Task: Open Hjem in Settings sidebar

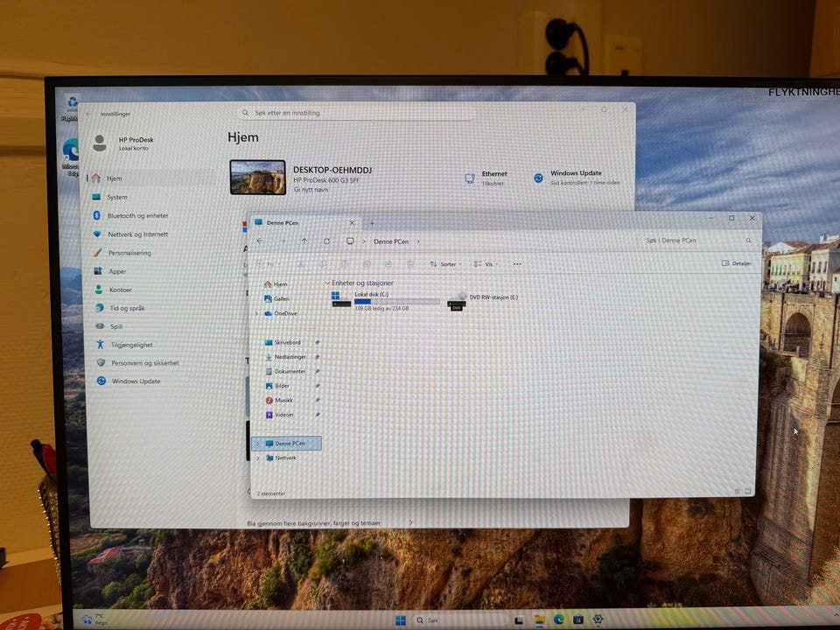Action: tap(150, 178)
